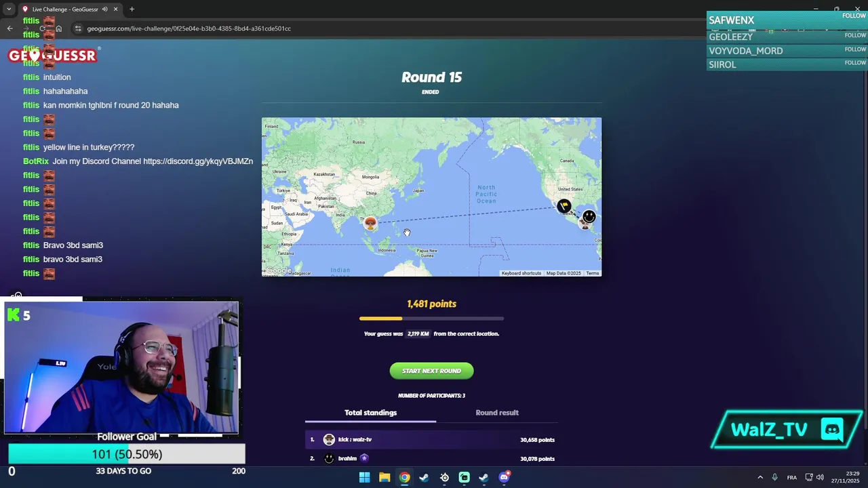868x488 pixels.
Task: Close the Live Challenge browser tab
Action: tap(116, 9)
